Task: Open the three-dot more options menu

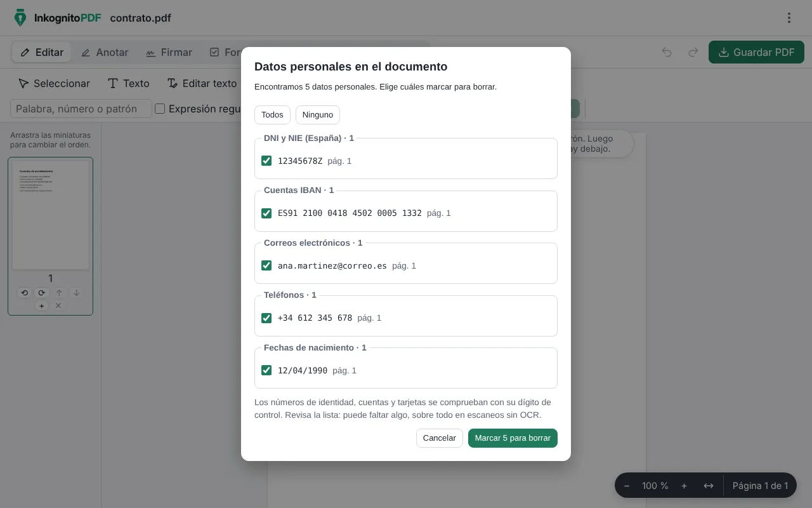Action: pos(789,18)
